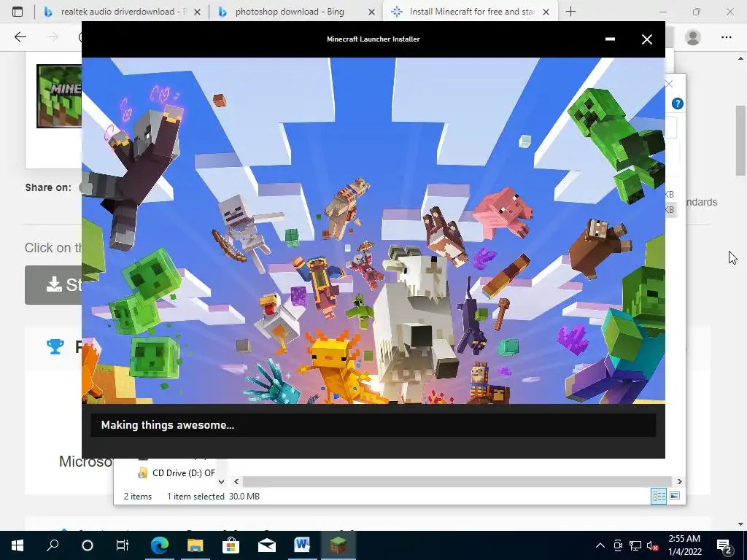Viewport: 747px width, 560px height.
Task: Open Edge settings and more menu
Action: pyautogui.click(x=726, y=37)
